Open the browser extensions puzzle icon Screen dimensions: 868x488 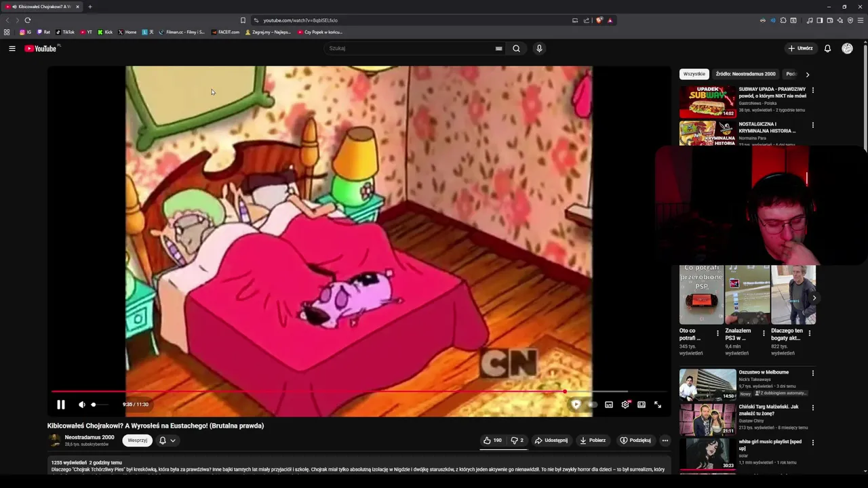pos(783,20)
